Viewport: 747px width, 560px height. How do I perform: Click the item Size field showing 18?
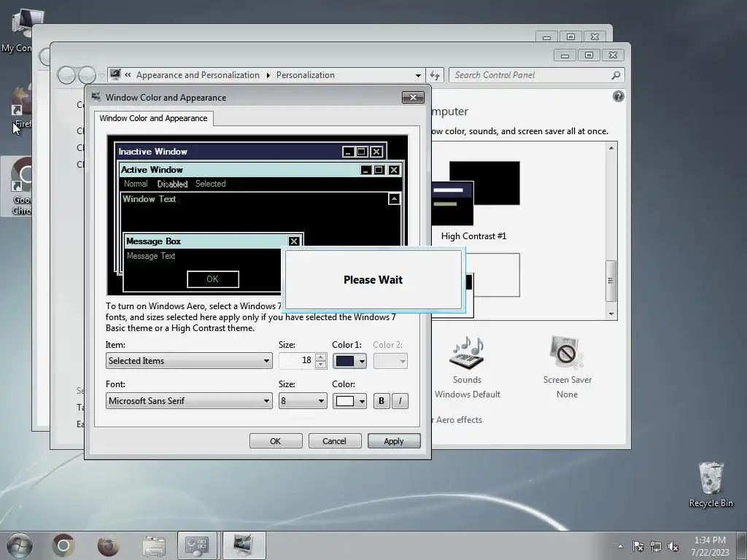[x=296, y=360]
